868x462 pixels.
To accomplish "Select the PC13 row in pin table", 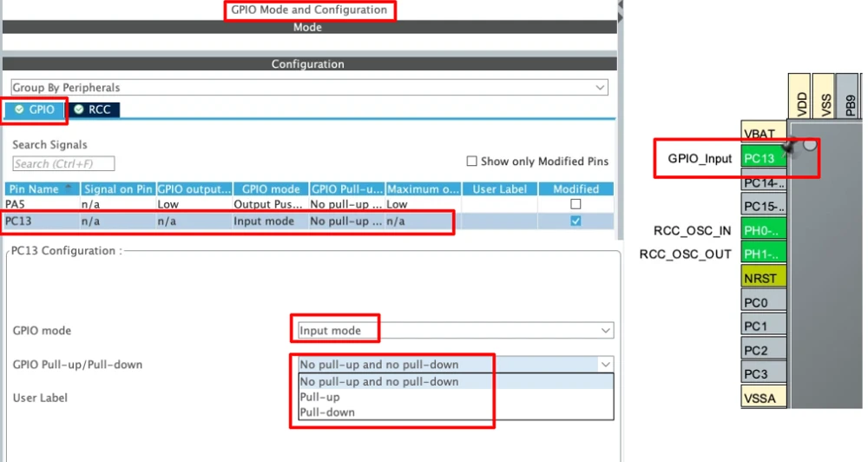I will click(x=310, y=221).
